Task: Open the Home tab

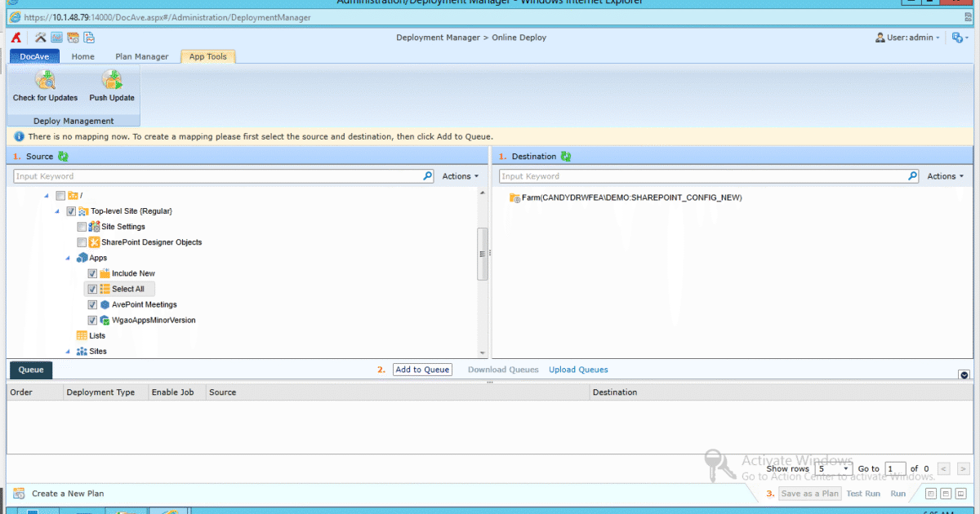Action: 82,56
